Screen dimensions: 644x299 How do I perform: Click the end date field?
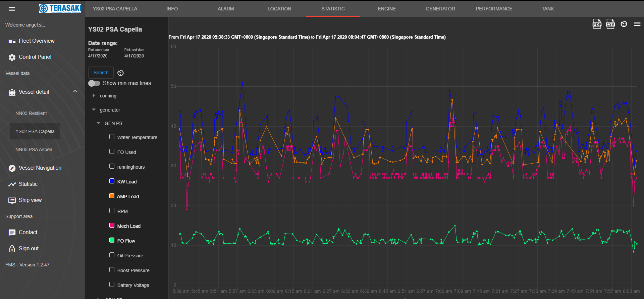[x=142, y=56]
